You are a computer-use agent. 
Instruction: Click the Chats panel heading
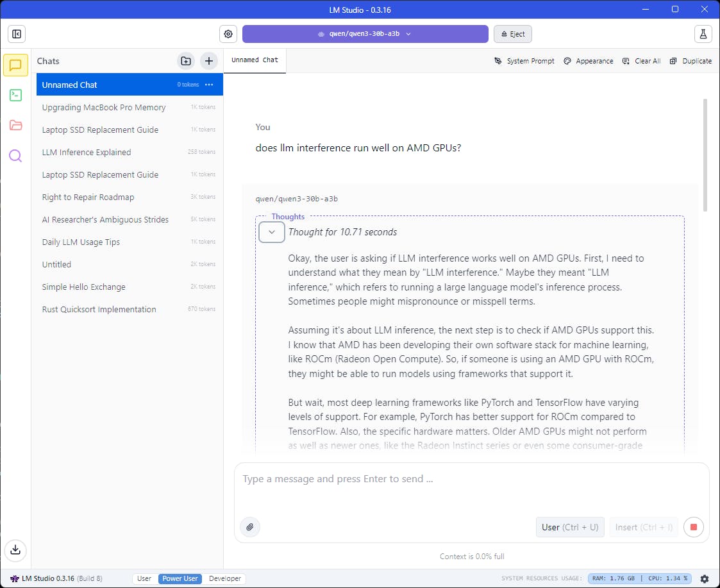(x=48, y=61)
